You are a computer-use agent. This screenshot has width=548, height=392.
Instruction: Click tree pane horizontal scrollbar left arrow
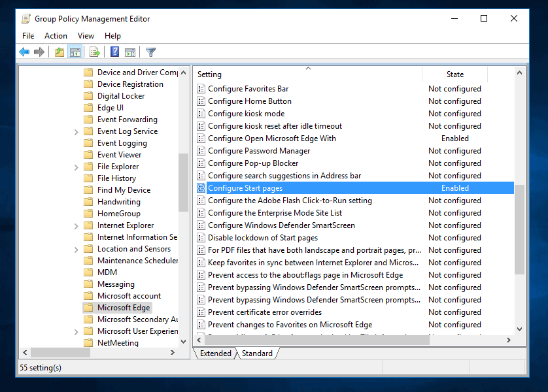25,353
